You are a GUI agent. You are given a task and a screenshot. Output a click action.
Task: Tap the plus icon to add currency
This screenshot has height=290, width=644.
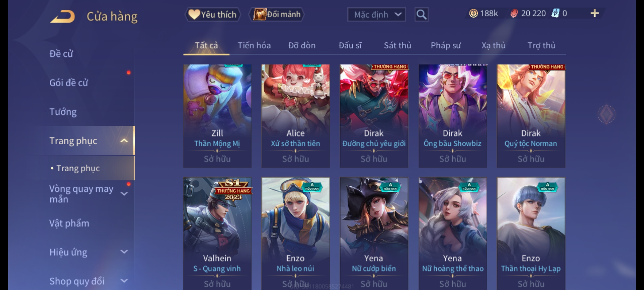click(595, 13)
